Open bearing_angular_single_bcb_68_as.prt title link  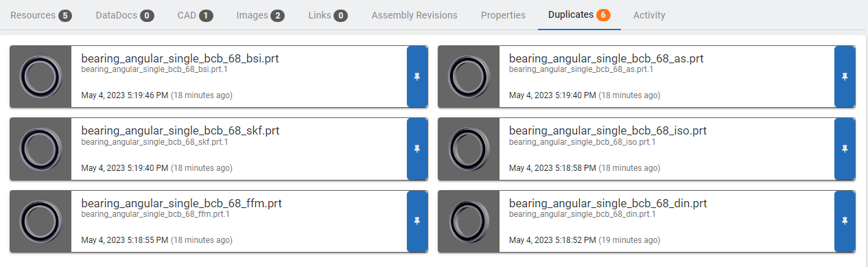pyautogui.click(x=607, y=58)
